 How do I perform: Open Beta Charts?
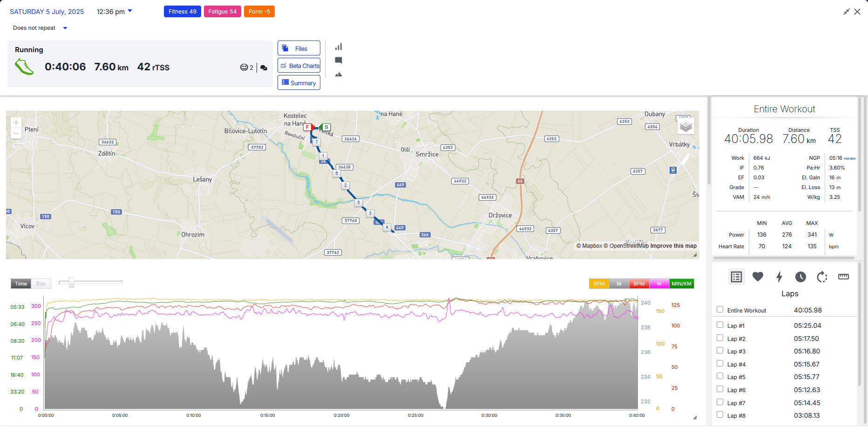[x=299, y=66]
